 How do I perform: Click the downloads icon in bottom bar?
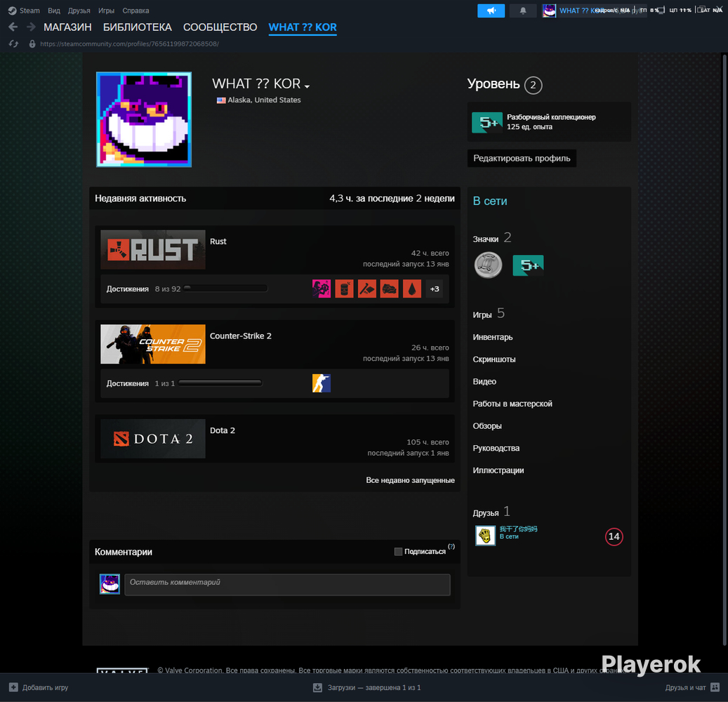317,687
